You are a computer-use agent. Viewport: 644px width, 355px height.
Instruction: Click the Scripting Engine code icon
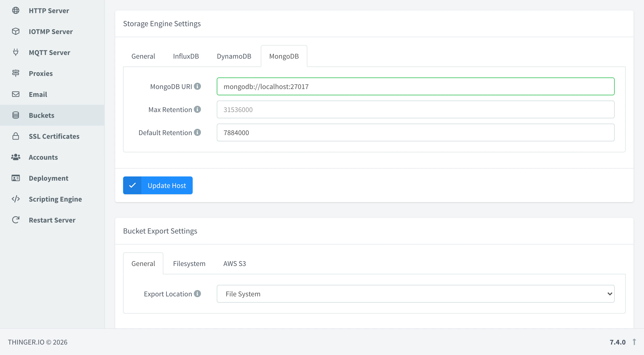pos(16,199)
